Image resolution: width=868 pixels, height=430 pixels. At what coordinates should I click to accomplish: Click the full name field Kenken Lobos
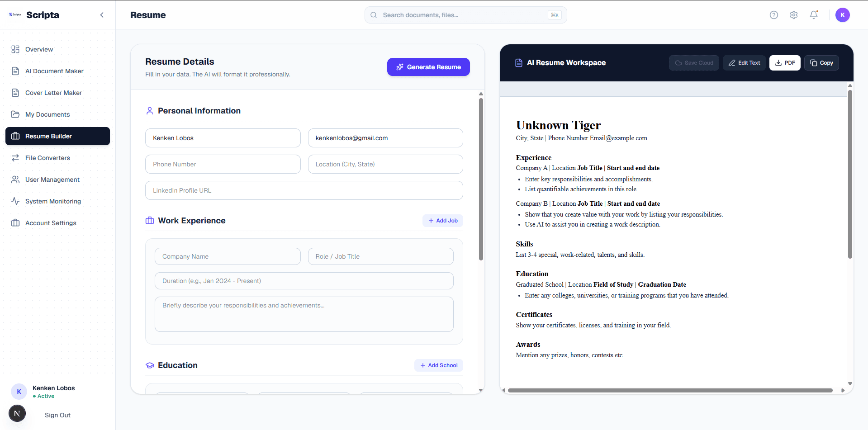pyautogui.click(x=223, y=138)
